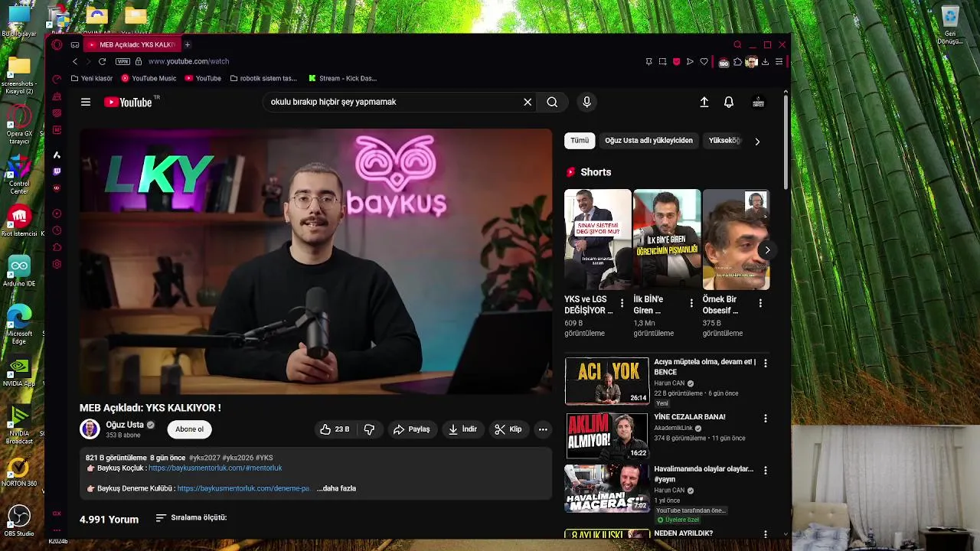This screenshot has height=551, width=980.
Task: Open Arduino IDE desktop shortcut
Action: [19, 272]
